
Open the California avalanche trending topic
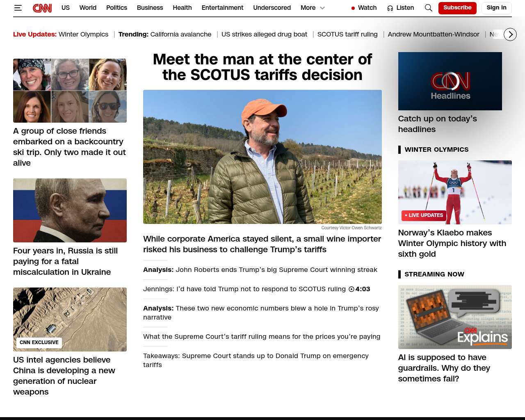coord(181,34)
